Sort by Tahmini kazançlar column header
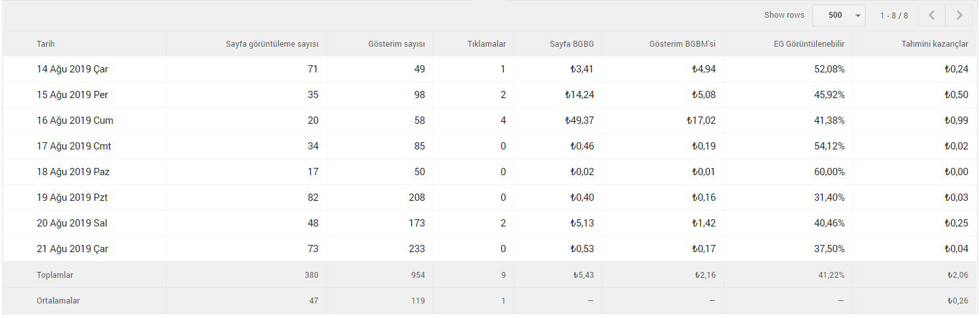 click(x=935, y=44)
